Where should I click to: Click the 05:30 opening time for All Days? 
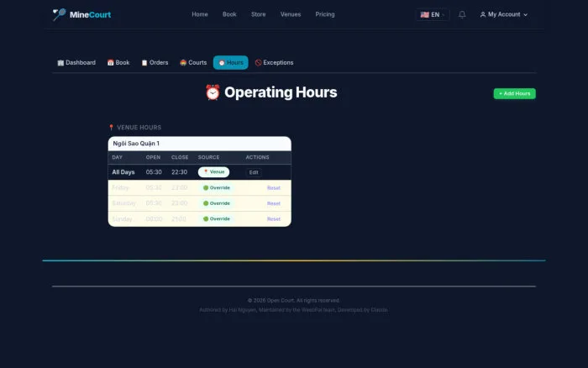154,172
